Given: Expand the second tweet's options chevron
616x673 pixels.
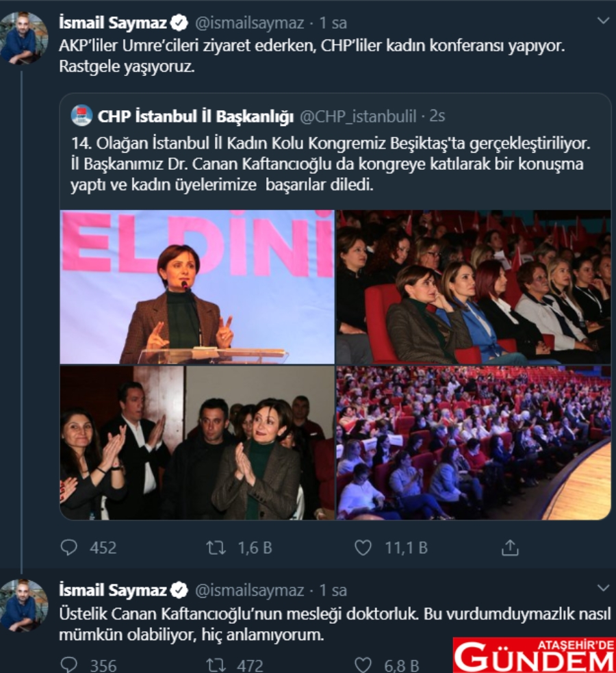Looking at the screenshot, I should point(603,587).
